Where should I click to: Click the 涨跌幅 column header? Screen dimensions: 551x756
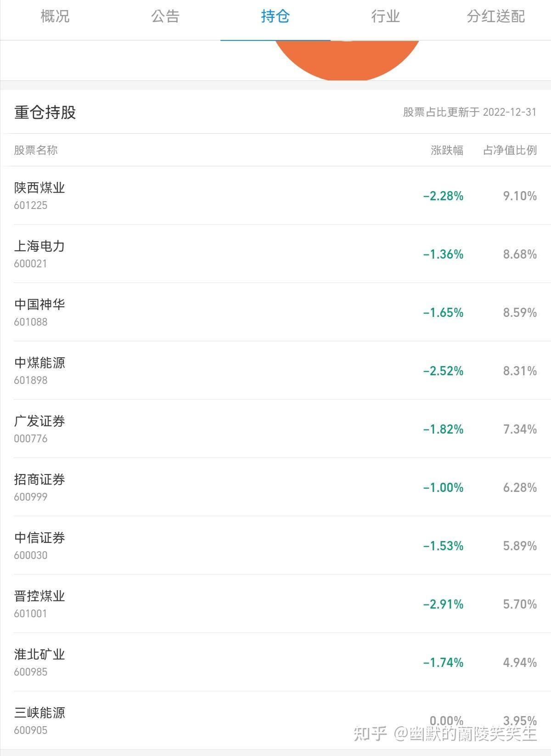447,150
